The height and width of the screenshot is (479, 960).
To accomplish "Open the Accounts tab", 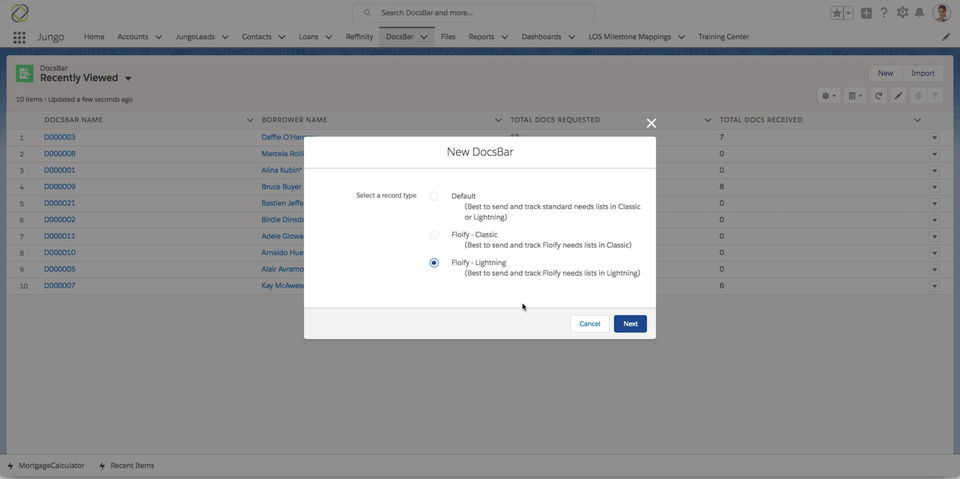I will click(x=133, y=37).
